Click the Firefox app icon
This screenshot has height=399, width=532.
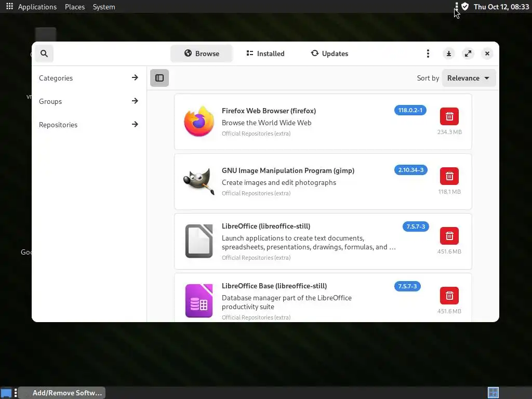(199, 122)
